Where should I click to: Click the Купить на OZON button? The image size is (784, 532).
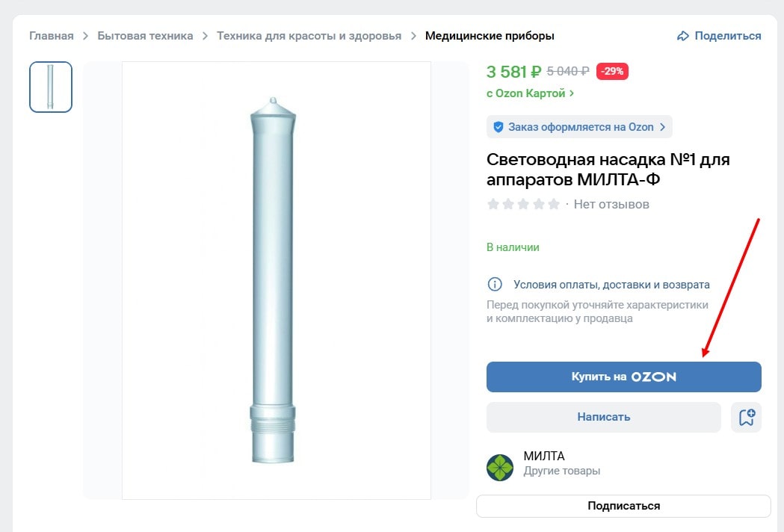(x=623, y=377)
